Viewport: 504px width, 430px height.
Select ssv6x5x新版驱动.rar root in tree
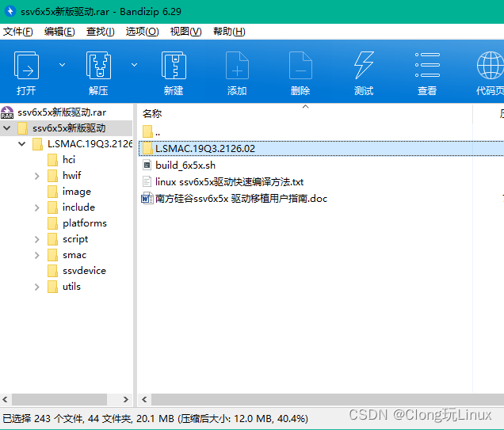(x=62, y=112)
